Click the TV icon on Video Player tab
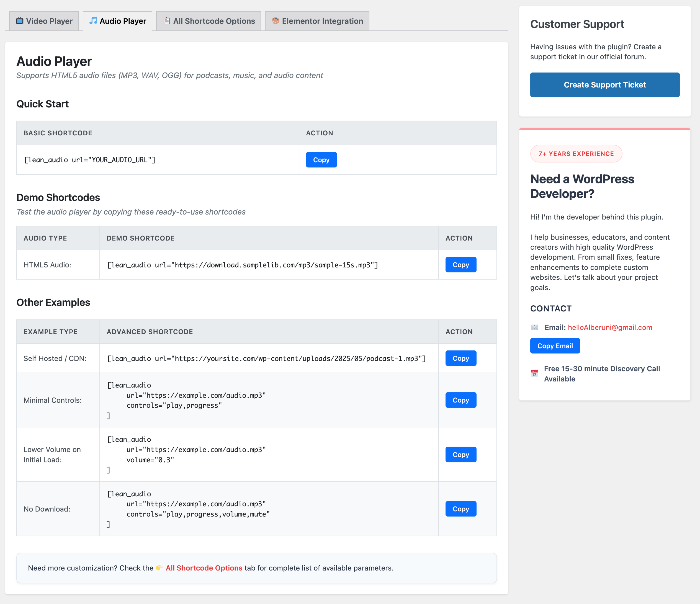This screenshot has width=700, height=604. [x=20, y=21]
